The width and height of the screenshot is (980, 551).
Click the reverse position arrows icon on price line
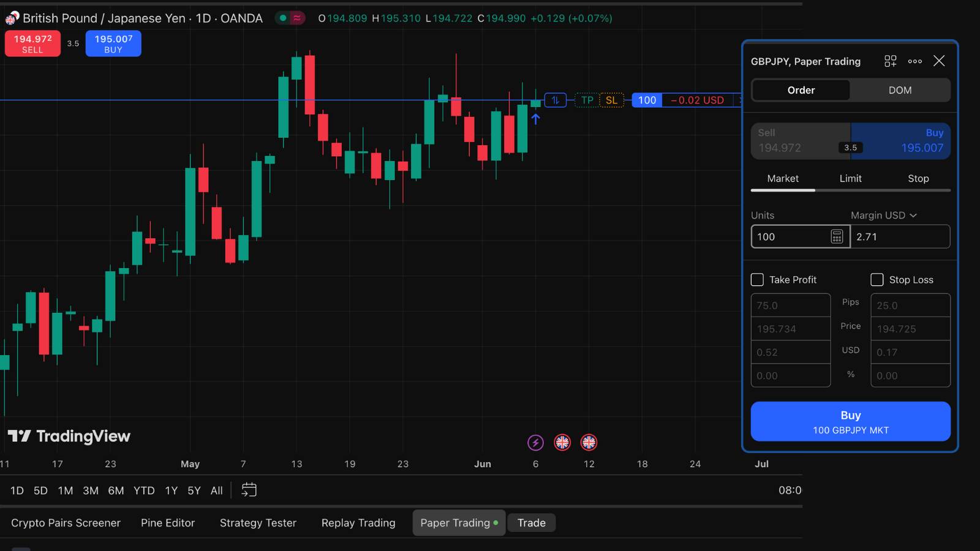555,100
